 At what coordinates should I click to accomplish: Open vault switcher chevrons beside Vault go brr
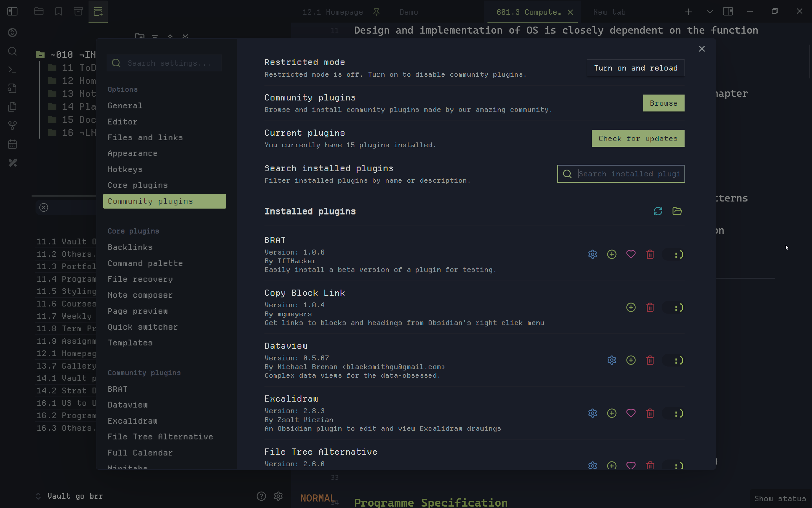point(38,496)
